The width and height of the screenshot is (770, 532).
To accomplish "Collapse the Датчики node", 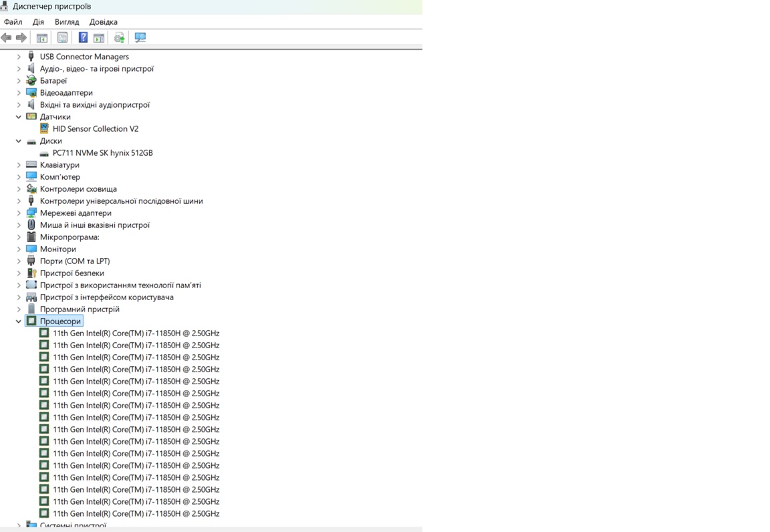I will (x=19, y=116).
